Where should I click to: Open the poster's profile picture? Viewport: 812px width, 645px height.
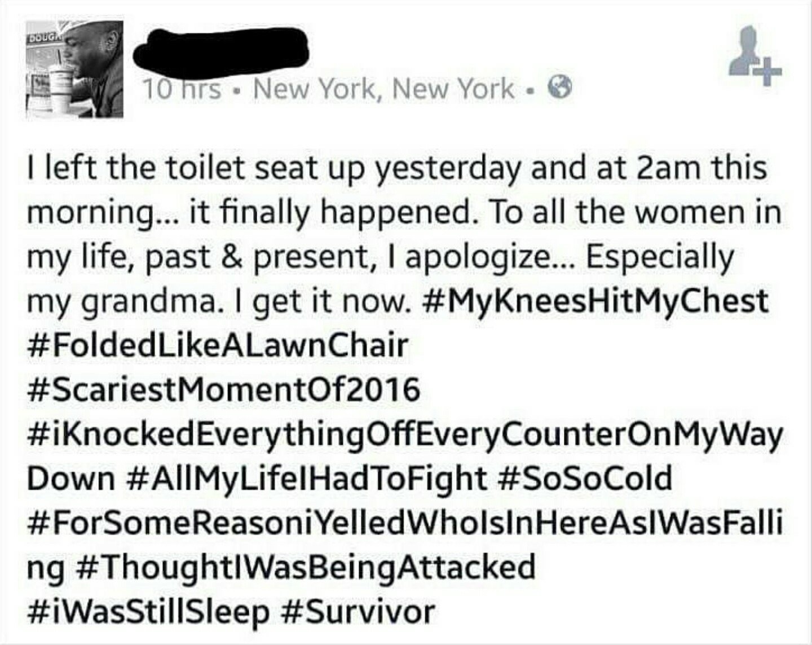74,71
